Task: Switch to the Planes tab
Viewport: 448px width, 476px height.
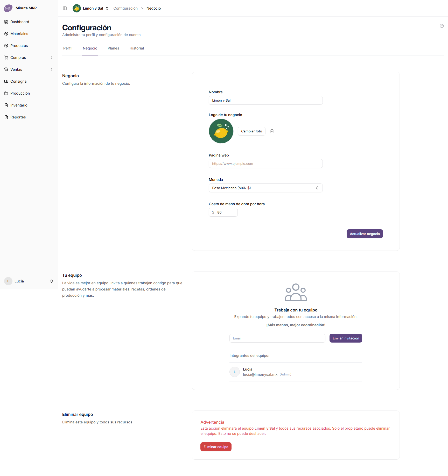Action: (113, 48)
